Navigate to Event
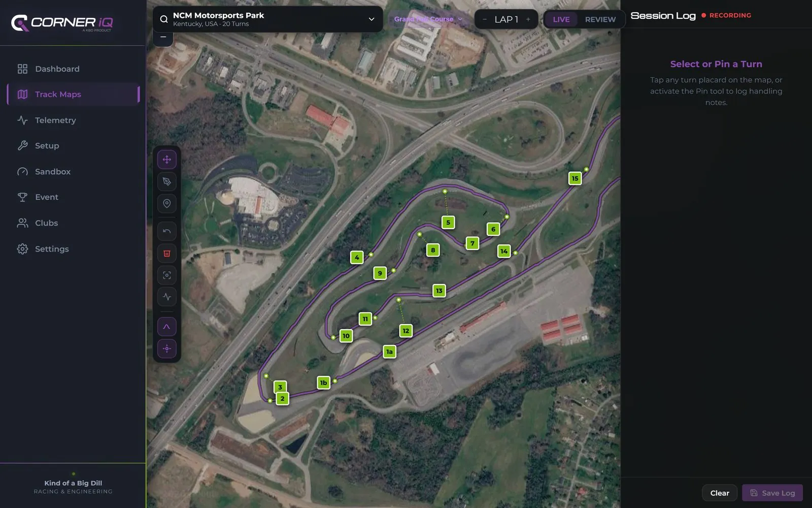The width and height of the screenshot is (812, 508). click(73, 197)
